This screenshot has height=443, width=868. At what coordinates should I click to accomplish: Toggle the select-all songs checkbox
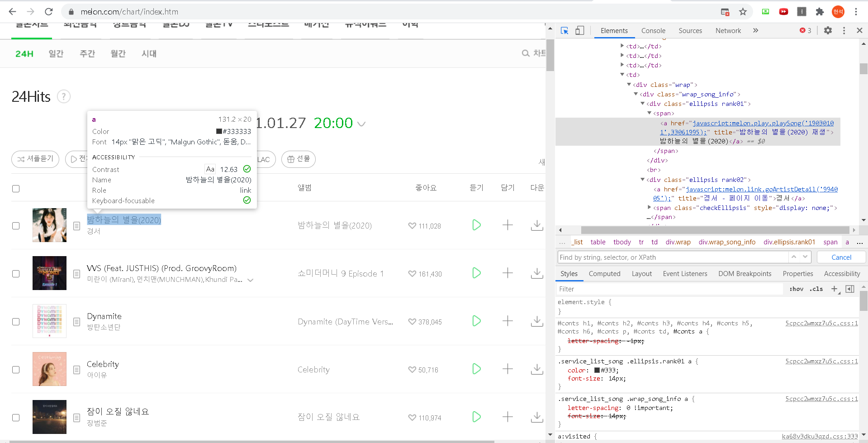16,189
